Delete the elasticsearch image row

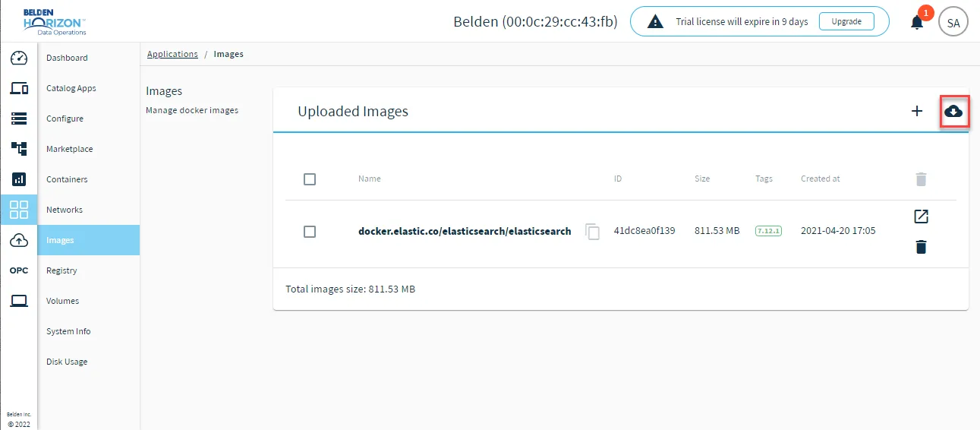tap(921, 247)
